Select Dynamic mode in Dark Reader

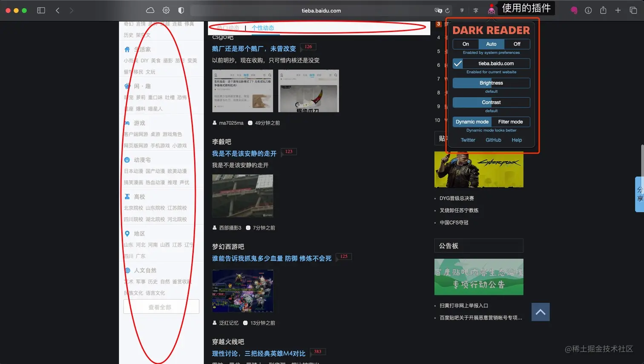pyautogui.click(x=472, y=122)
